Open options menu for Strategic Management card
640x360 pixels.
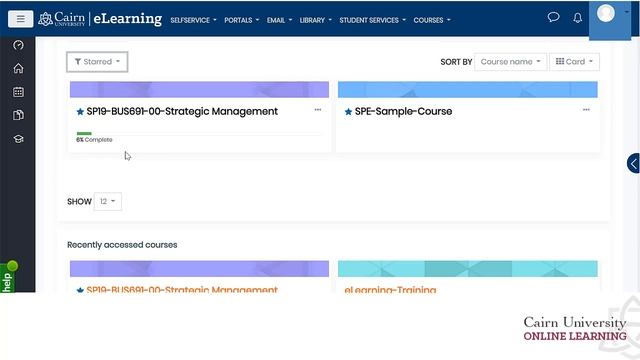coord(318,110)
